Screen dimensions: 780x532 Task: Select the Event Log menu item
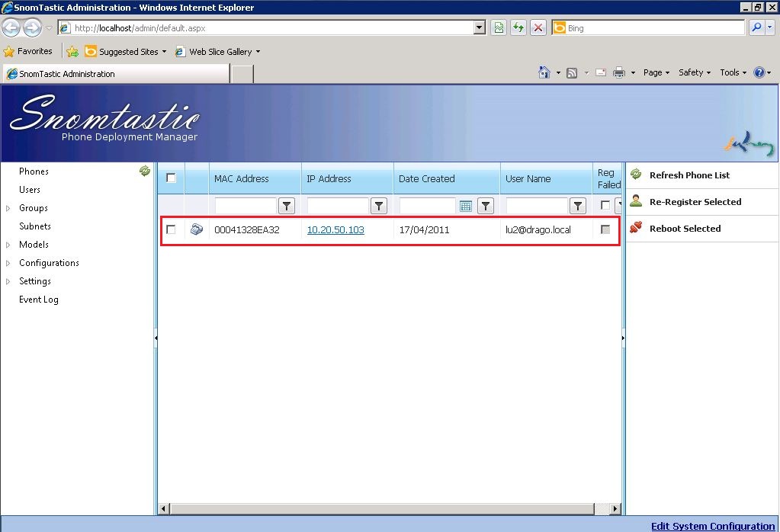coord(38,299)
